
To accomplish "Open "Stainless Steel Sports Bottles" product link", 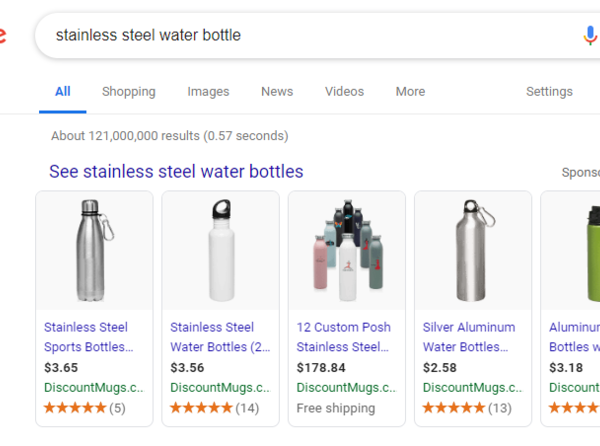I will click(x=88, y=337).
